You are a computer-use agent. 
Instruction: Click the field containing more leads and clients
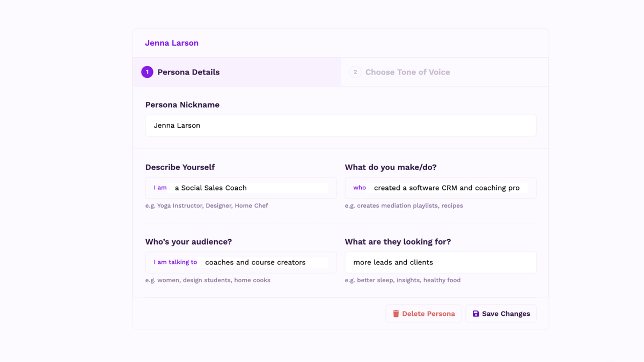tap(440, 262)
